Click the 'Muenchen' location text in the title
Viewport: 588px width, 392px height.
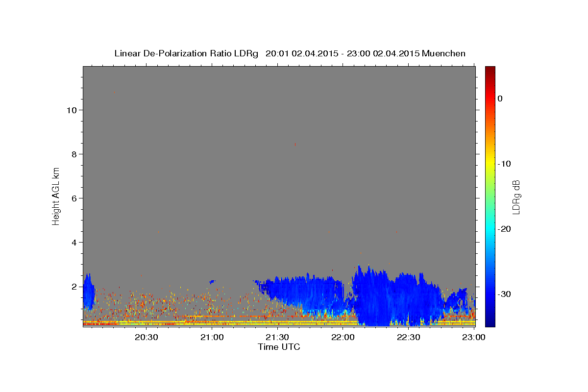[444, 53]
